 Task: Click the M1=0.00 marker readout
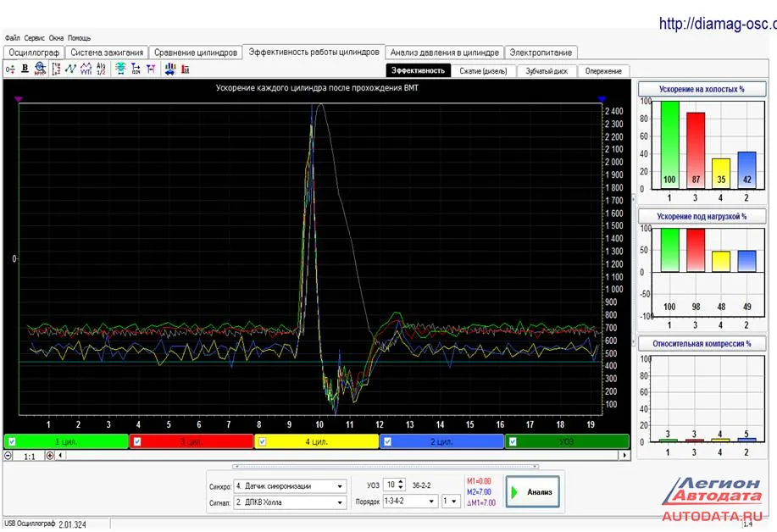point(479,481)
